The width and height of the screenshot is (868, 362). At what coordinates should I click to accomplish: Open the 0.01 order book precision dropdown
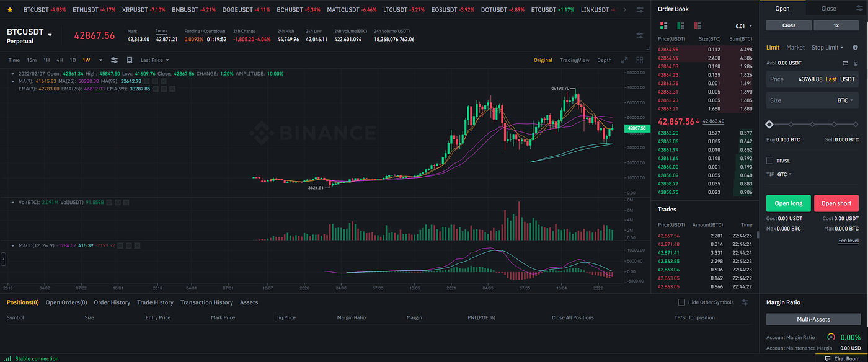click(743, 26)
